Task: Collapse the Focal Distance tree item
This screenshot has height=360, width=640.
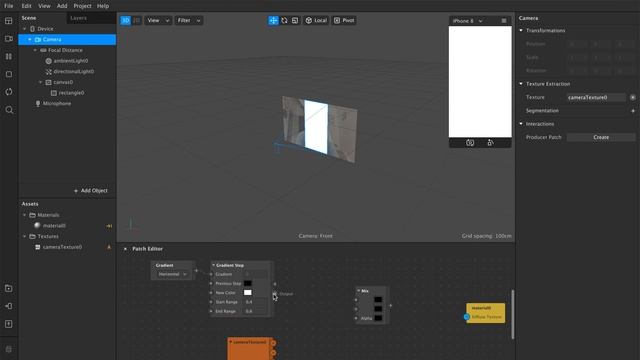Action: click(x=35, y=50)
